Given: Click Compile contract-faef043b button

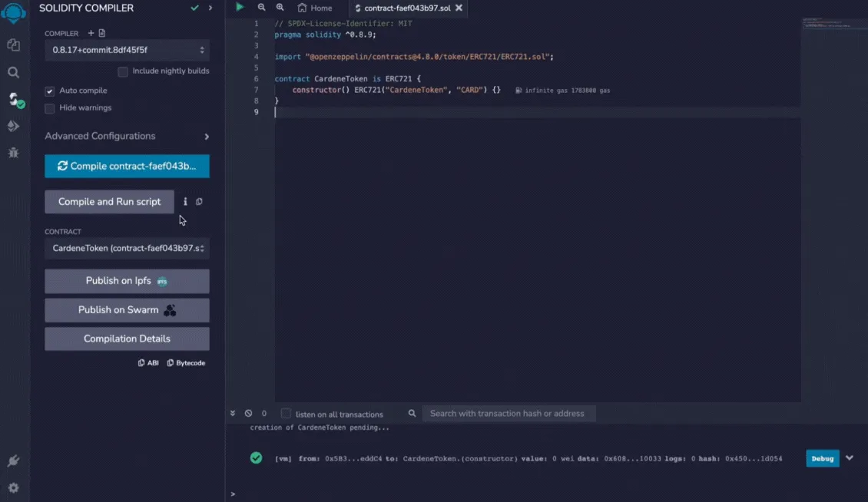Looking at the screenshot, I should click(x=128, y=166).
